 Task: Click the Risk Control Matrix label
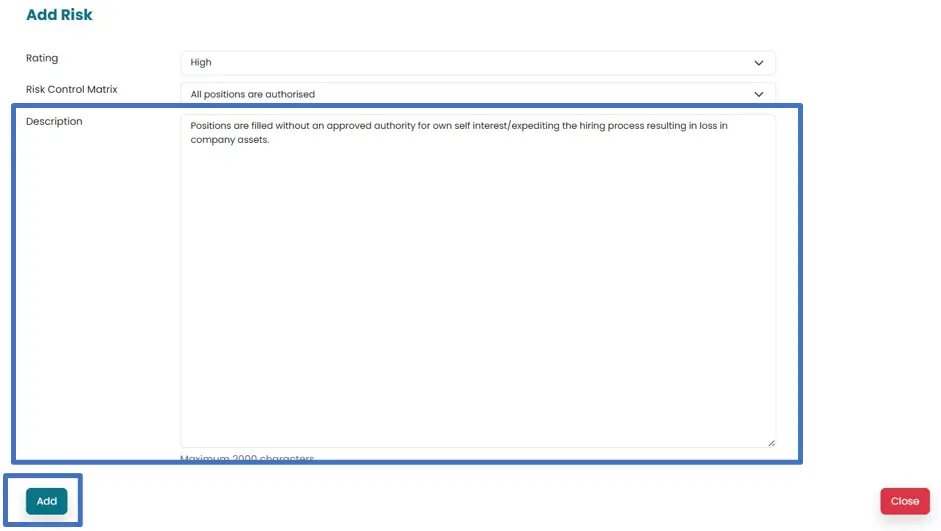72,90
